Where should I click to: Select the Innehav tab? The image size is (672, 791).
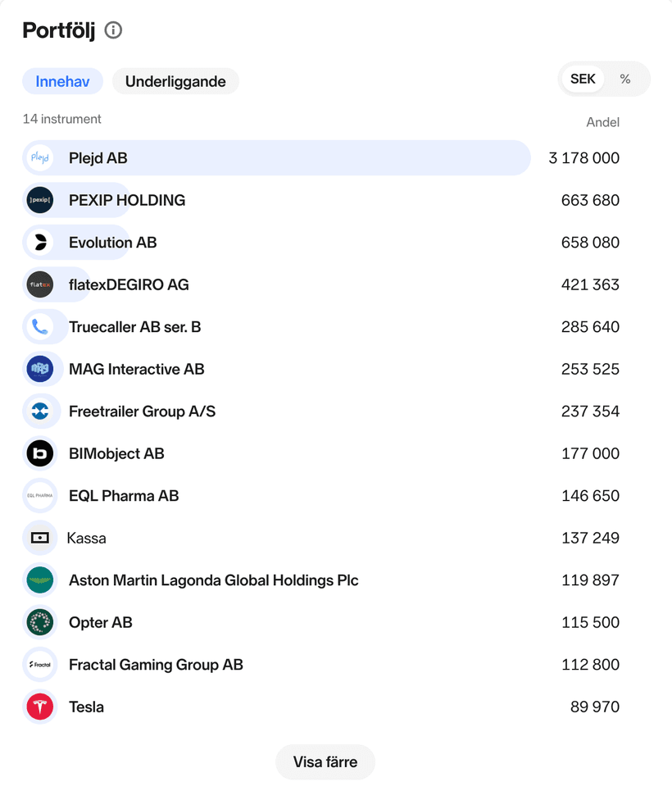point(62,81)
